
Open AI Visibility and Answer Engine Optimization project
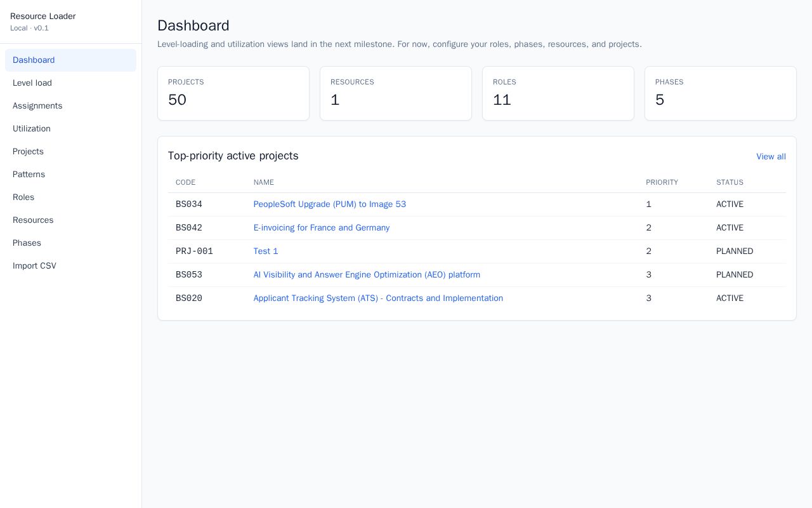367,275
